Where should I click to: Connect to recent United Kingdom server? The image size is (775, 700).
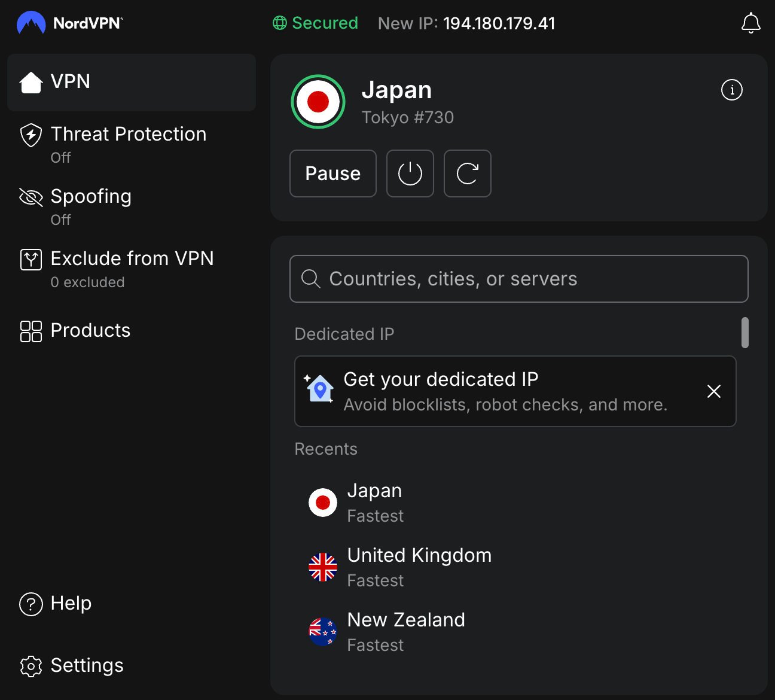[x=515, y=567]
